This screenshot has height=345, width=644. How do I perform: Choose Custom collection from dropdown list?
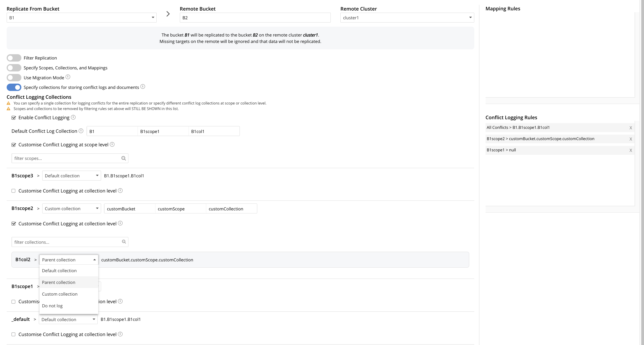pyautogui.click(x=60, y=294)
